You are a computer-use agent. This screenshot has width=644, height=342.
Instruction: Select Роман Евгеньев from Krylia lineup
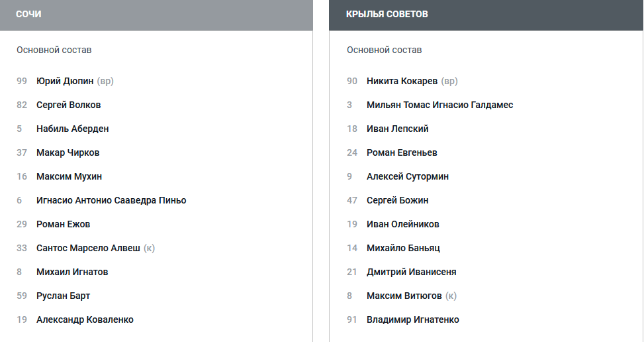pyautogui.click(x=402, y=152)
